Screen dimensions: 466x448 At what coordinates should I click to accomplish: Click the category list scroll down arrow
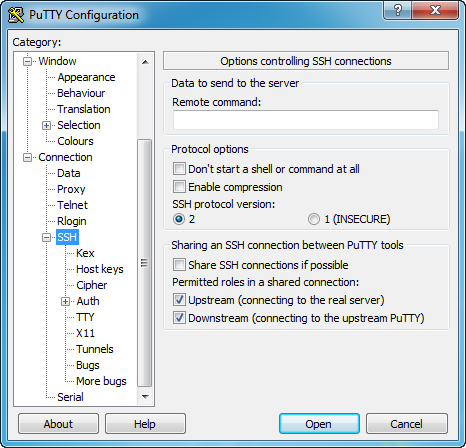[x=145, y=397]
